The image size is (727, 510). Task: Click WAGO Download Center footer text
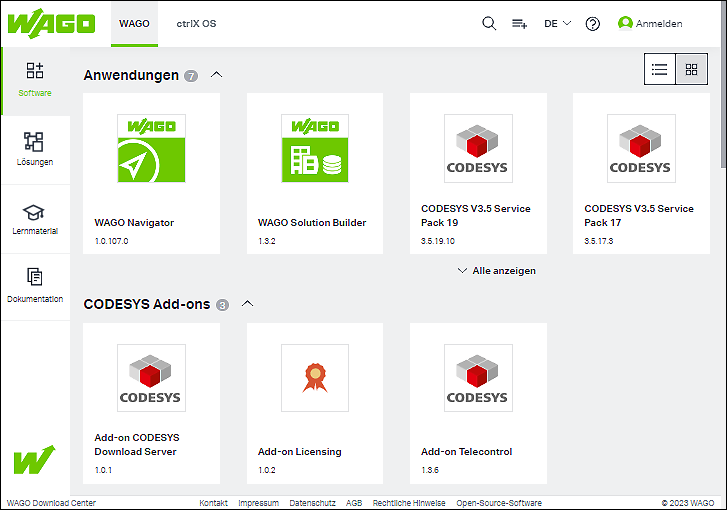click(51, 503)
